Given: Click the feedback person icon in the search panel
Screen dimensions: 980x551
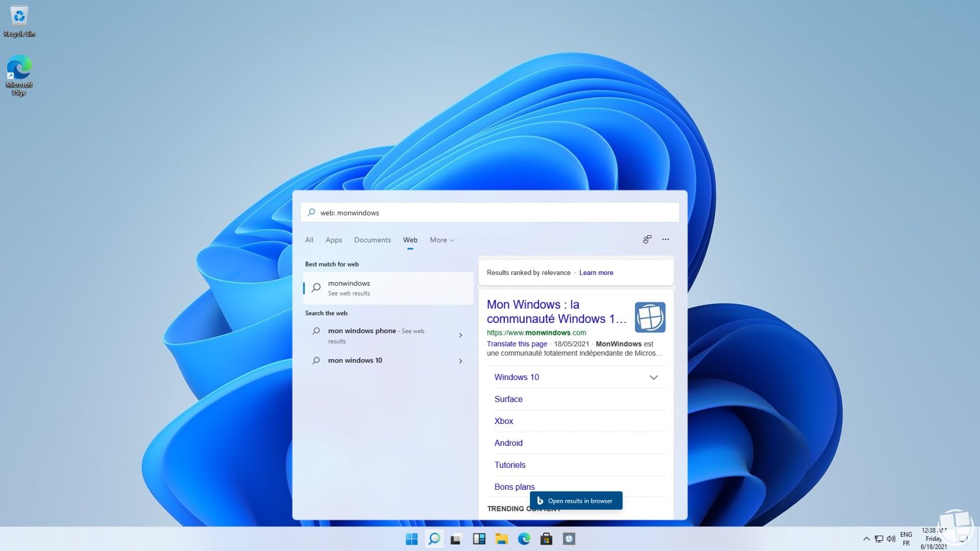Looking at the screenshot, I should coord(647,239).
